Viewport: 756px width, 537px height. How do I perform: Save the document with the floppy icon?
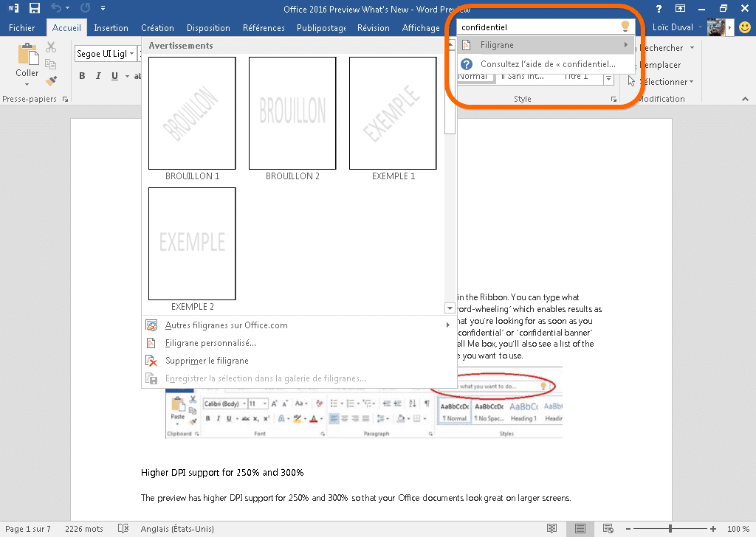(x=34, y=8)
